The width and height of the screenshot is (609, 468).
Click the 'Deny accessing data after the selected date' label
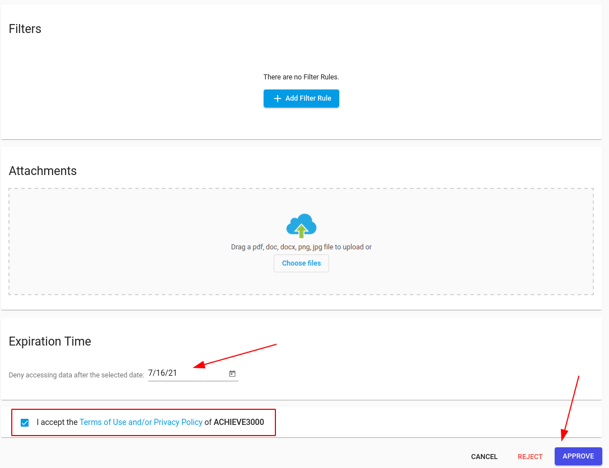[x=76, y=375]
